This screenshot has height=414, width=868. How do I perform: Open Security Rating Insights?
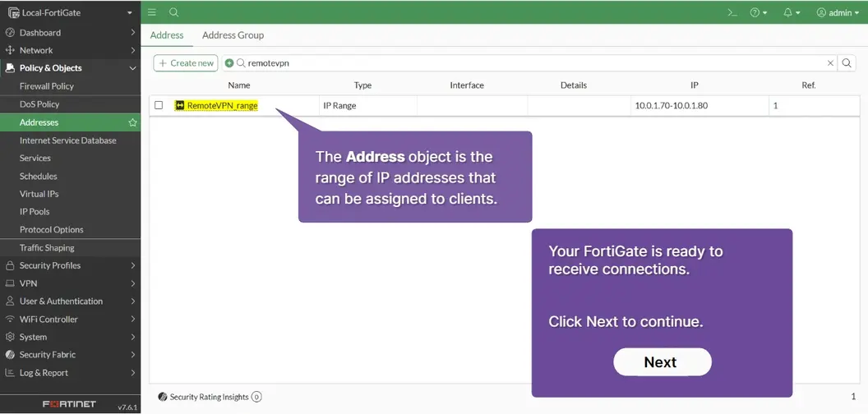click(210, 397)
